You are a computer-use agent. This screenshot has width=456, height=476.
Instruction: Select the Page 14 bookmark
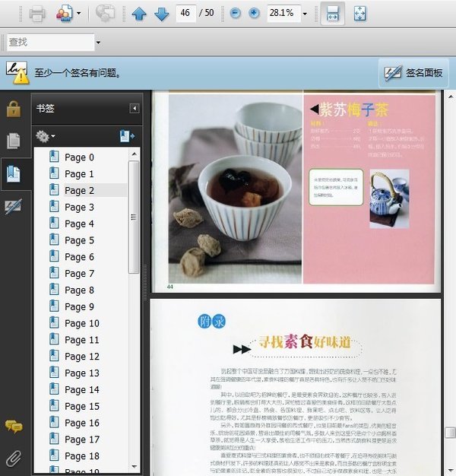pyautogui.click(x=81, y=390)
